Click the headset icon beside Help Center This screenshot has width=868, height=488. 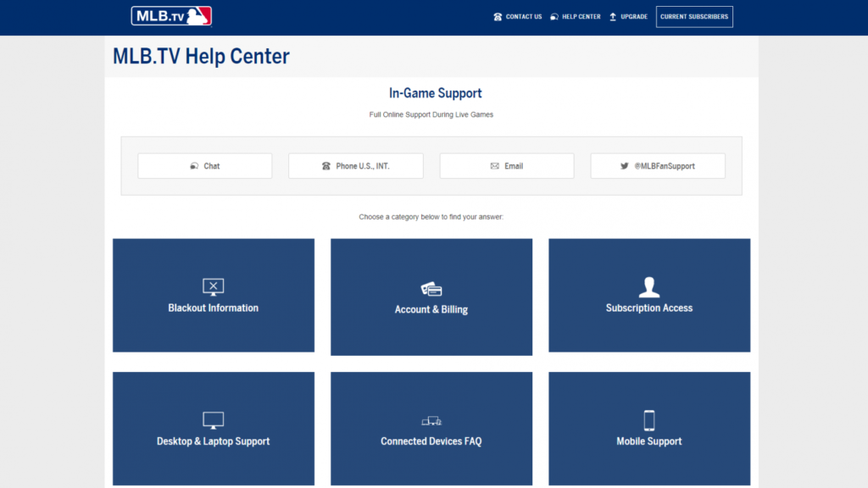(x=554, y=17)
